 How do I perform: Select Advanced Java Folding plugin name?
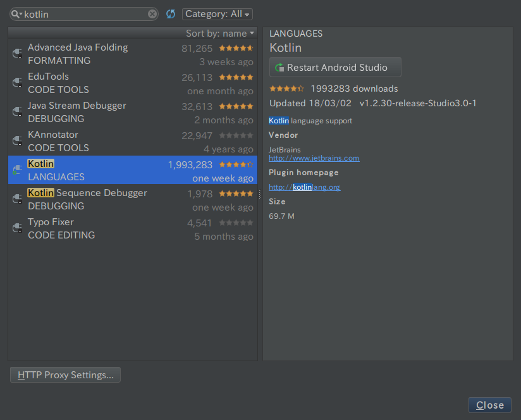pos(78,47)
